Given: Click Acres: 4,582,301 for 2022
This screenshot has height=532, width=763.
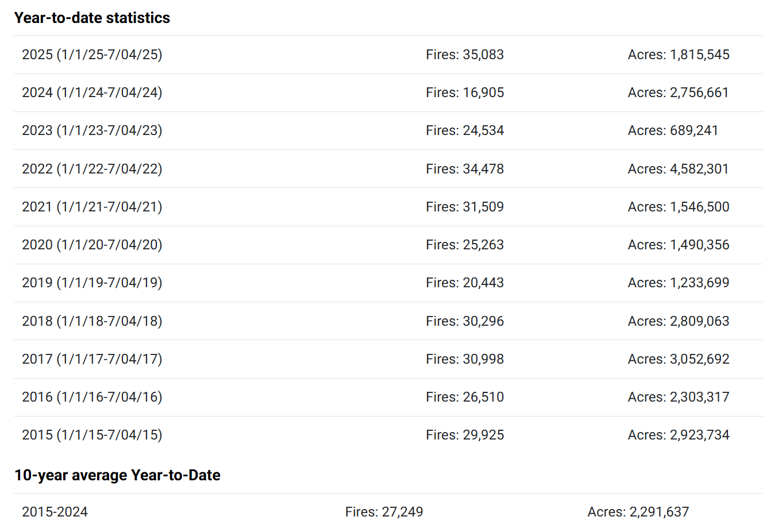Looking at the screenshot, I should pyautogui.click(x=679, y=169).
